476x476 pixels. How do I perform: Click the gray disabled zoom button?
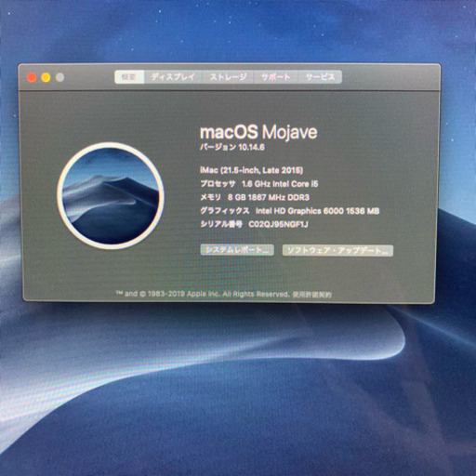(60, 77)
